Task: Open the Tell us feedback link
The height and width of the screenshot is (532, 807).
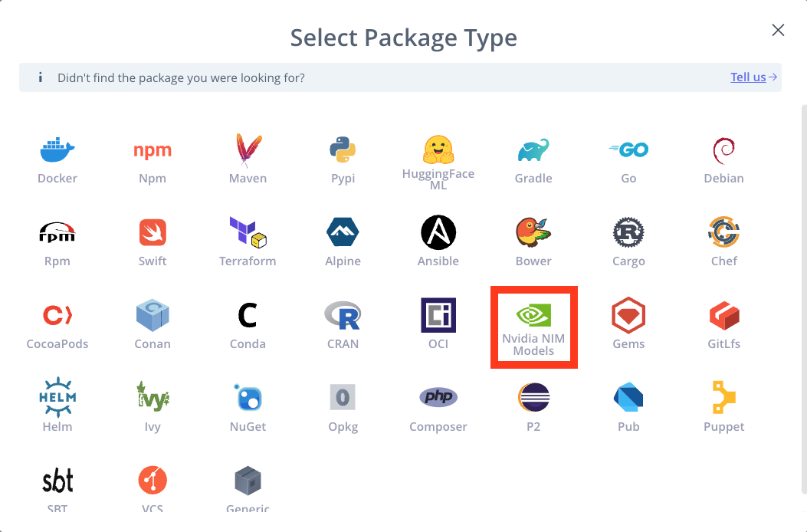Action: 749,77
